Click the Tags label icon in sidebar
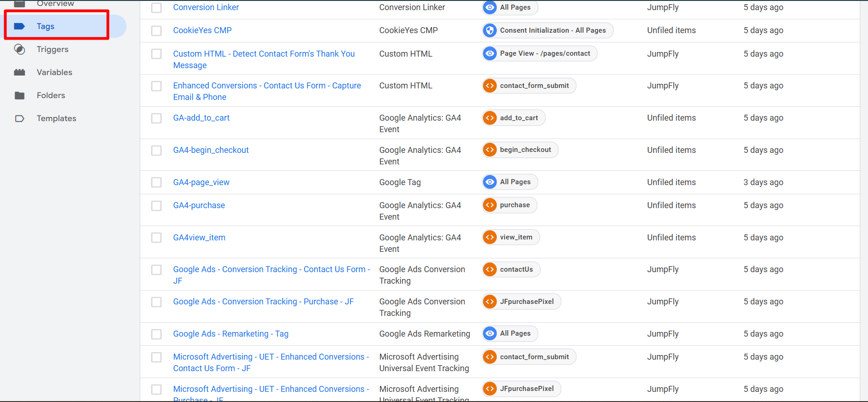Viewport: 868px width, 402px height. pos(19,26)
